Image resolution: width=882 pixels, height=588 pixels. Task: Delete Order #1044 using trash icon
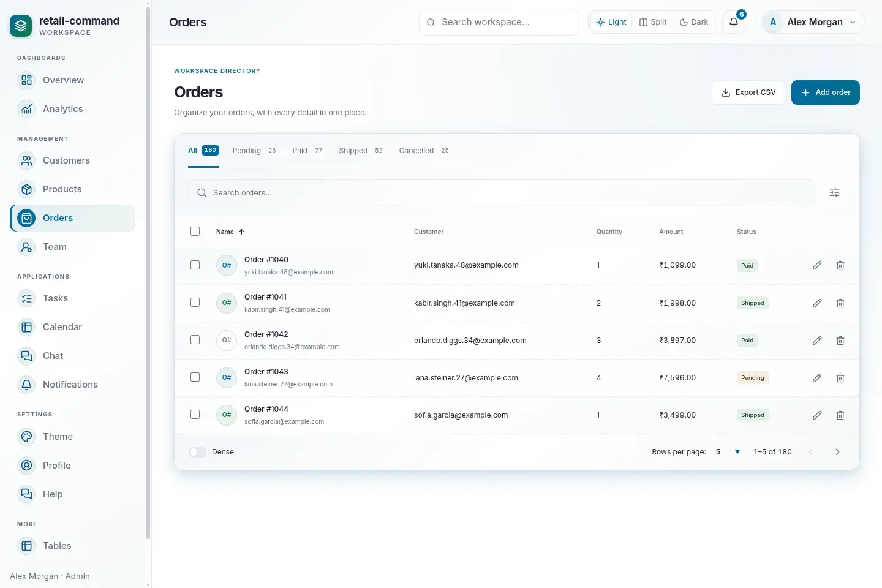840,415
